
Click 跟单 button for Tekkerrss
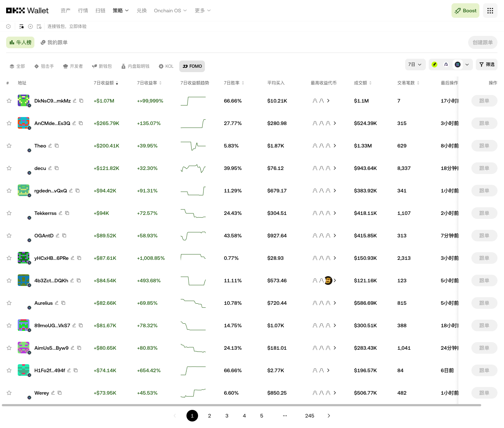click(484, 213)
